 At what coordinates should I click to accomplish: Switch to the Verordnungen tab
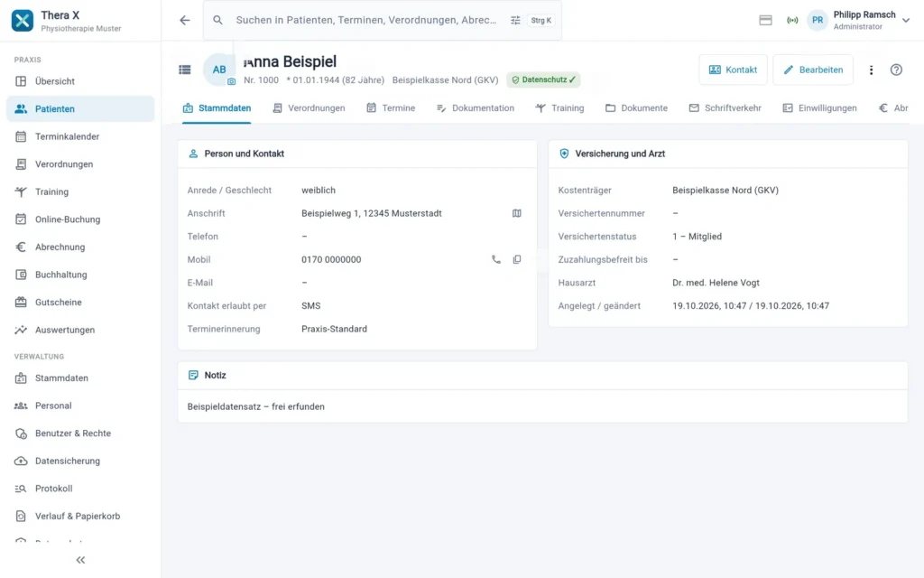(309, 108)
